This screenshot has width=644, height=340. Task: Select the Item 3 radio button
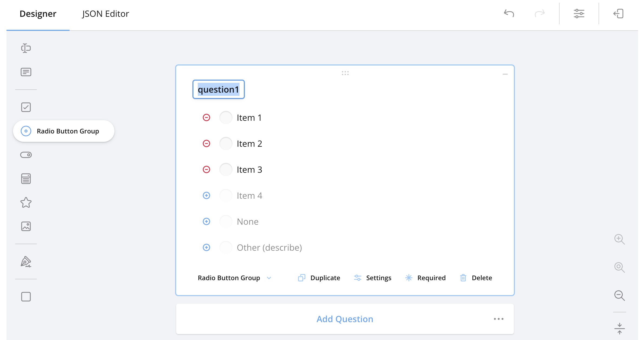[226, 169]
